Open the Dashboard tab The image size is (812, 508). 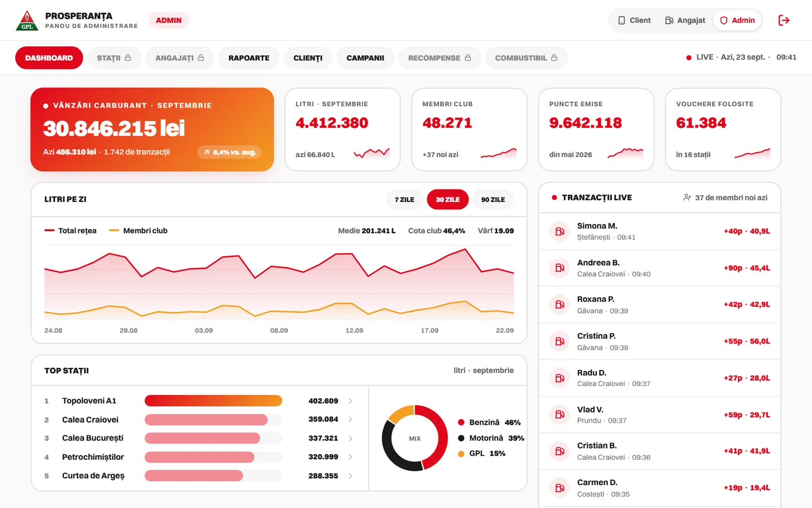point(49,58)
